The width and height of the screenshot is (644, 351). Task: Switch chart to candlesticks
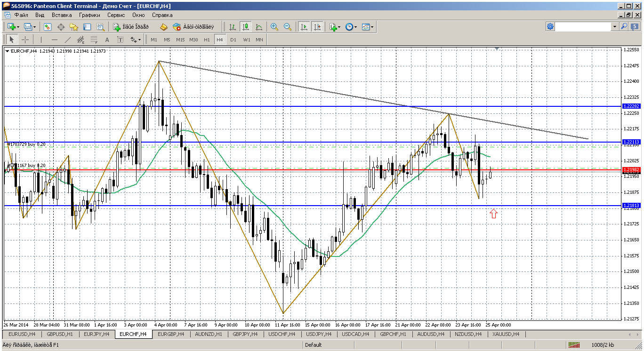(246, 27)
